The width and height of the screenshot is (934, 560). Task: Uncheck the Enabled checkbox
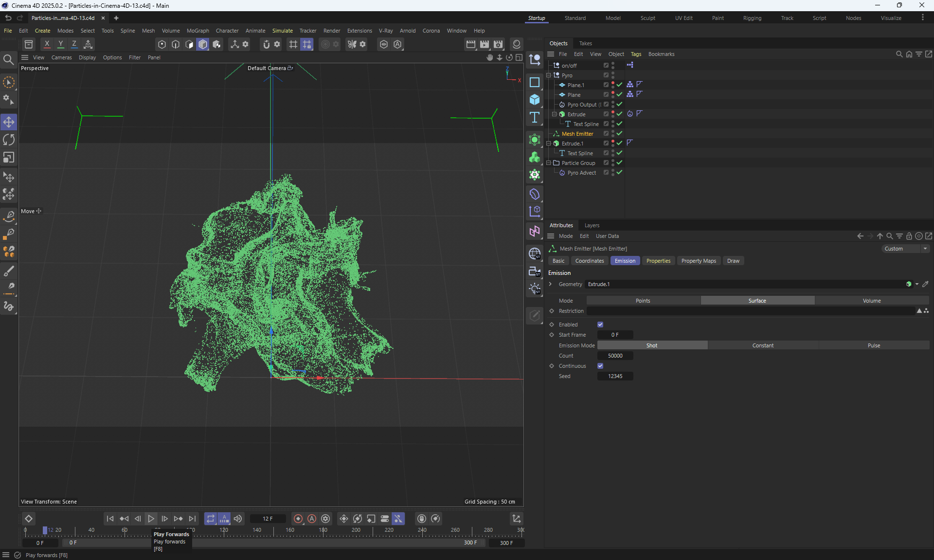[x=600, y=325]
